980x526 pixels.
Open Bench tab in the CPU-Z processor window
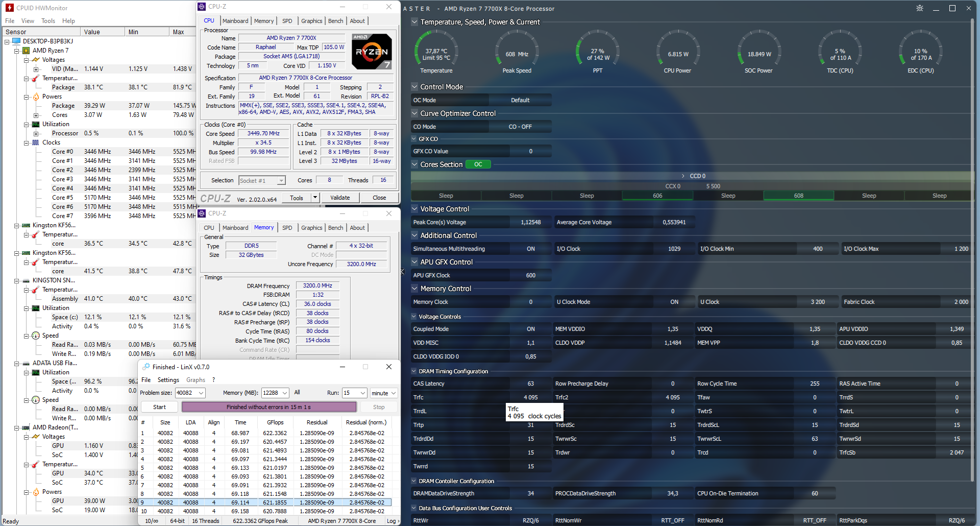335,21
